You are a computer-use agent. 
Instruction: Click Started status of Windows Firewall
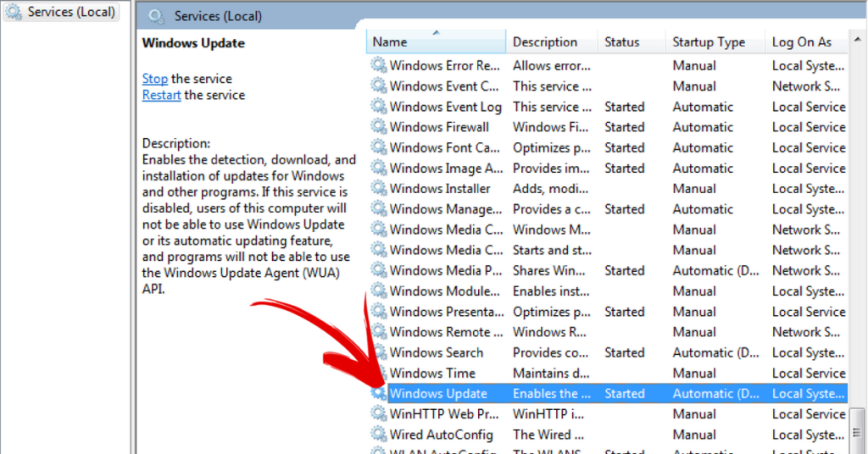[625, 127]
